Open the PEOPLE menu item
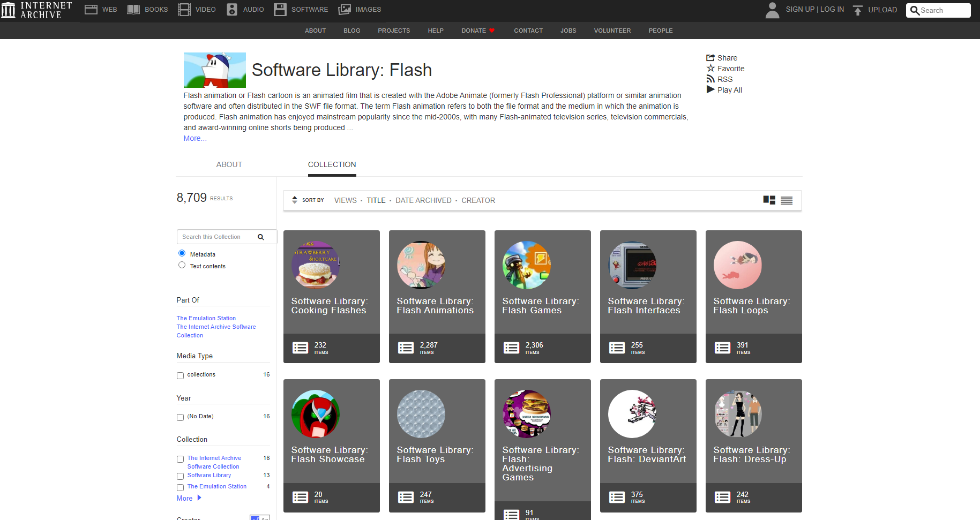 click(661, 31)
